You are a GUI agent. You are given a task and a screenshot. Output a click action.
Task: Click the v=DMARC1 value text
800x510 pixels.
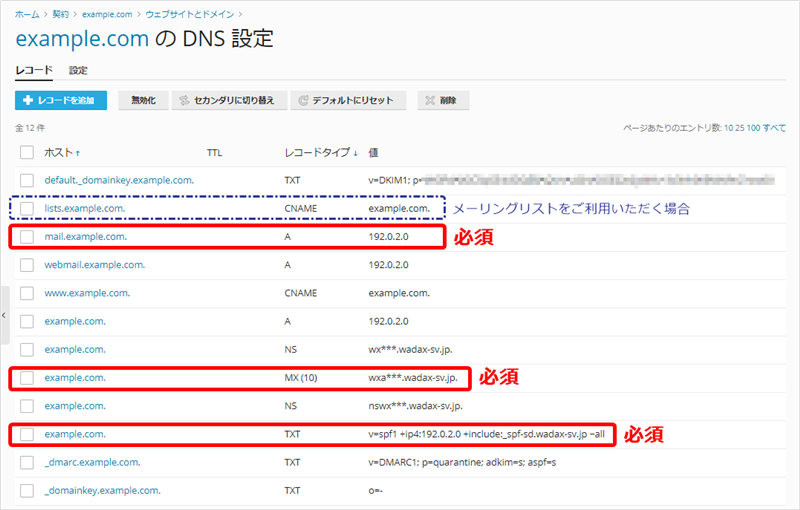pos(462,462)
